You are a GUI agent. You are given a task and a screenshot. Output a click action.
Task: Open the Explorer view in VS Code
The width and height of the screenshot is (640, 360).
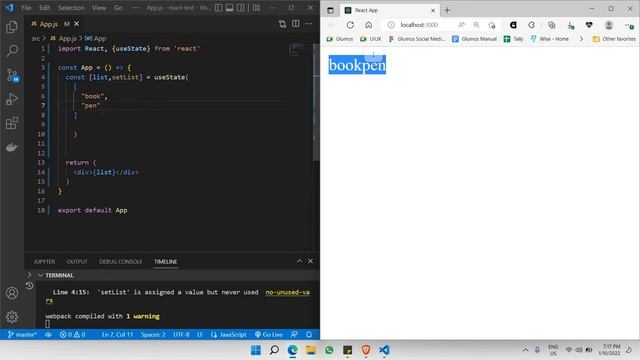pyautogui.click(x=12, y=27)
